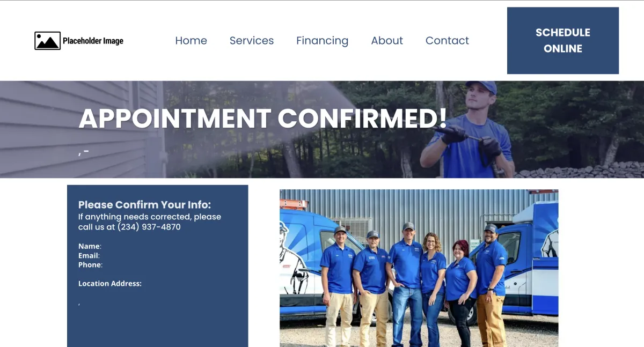Click the 'Placeholder Image' logo text

(x=93, y=41)
